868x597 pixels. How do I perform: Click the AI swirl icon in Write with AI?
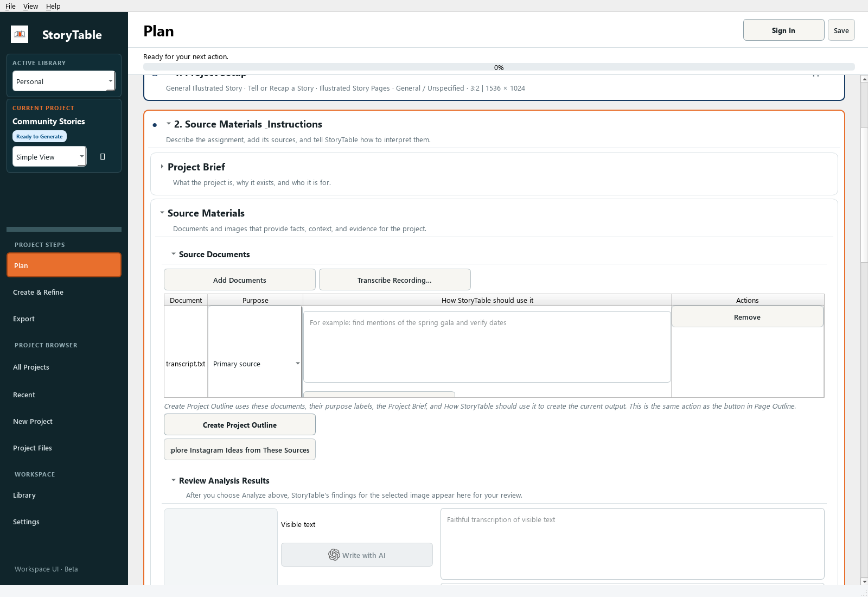[334, 555]
